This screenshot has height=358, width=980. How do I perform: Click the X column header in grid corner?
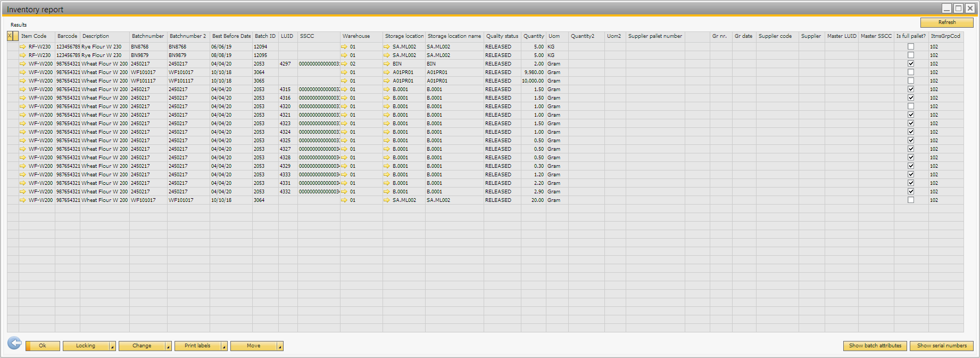pos(10,36)
